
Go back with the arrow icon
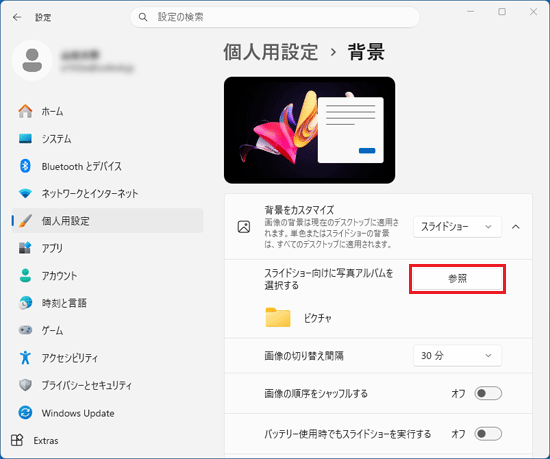point(17,17)
